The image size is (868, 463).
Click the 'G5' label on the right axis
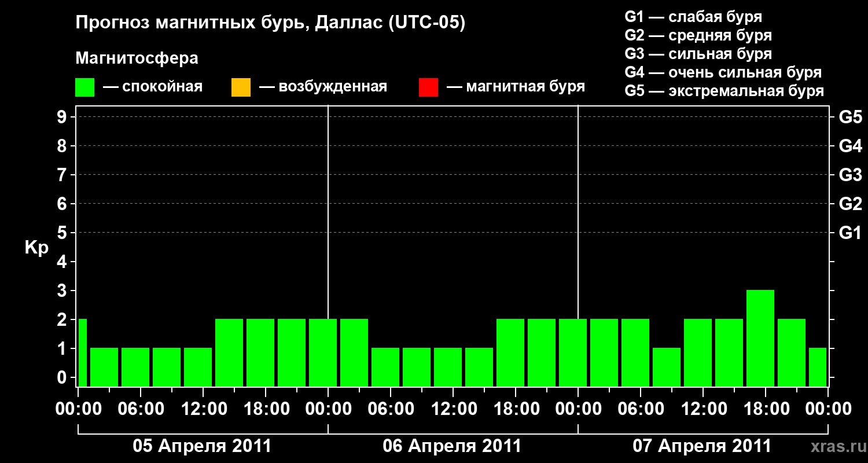tap(851, 117)
